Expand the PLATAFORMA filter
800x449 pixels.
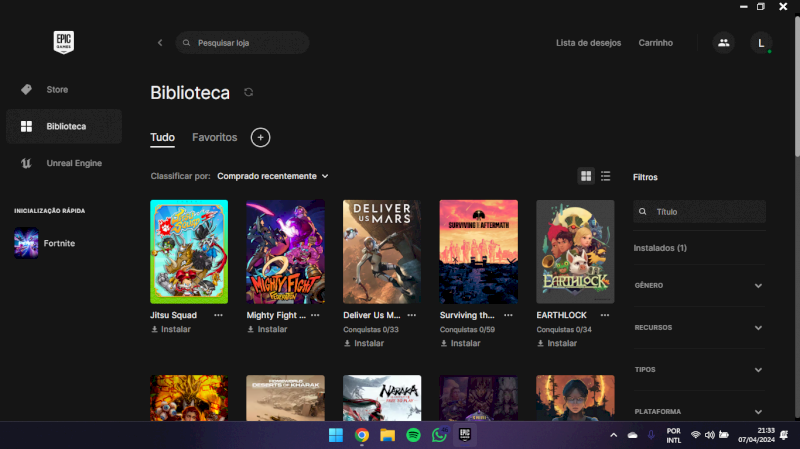(699, 412)
